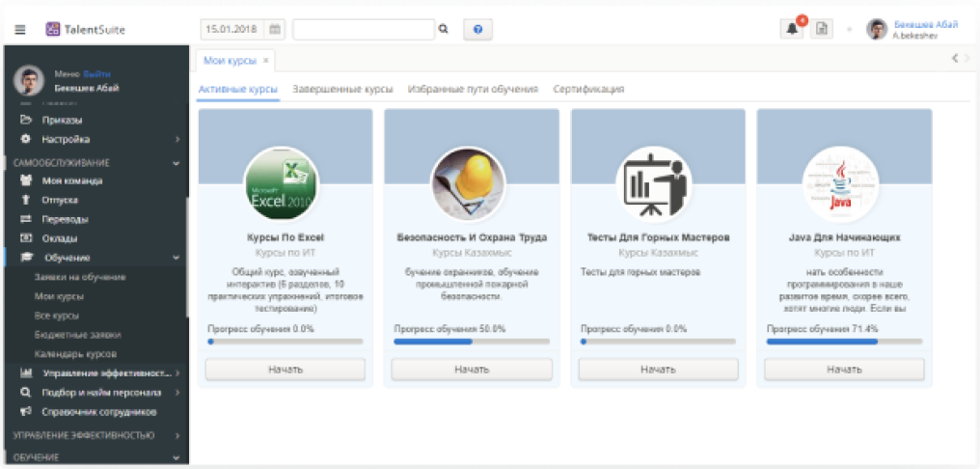Click the date field 15.01.2018
Viewport: 980px width, 469px height.
tap(233, 29)
